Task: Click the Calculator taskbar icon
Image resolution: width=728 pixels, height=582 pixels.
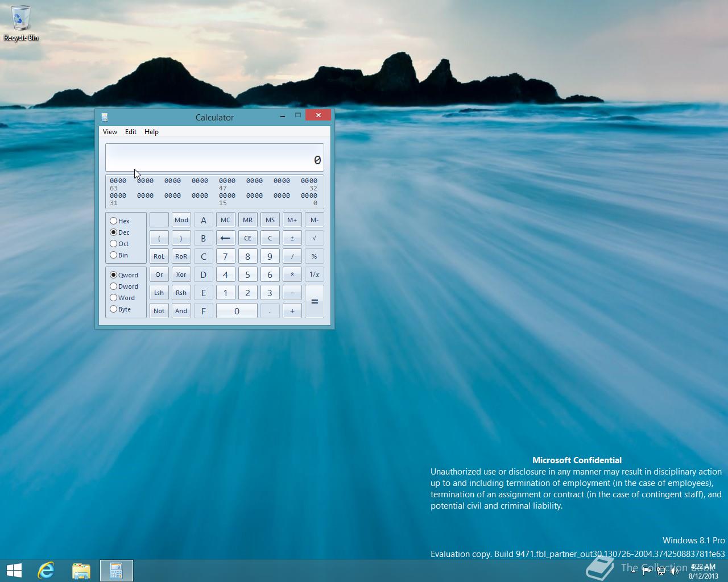Action: pos(117,570)
